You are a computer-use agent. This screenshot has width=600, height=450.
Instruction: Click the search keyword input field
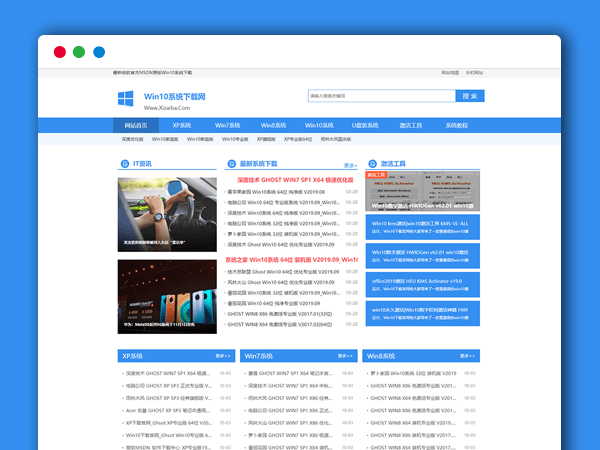(x=381, y=96)
